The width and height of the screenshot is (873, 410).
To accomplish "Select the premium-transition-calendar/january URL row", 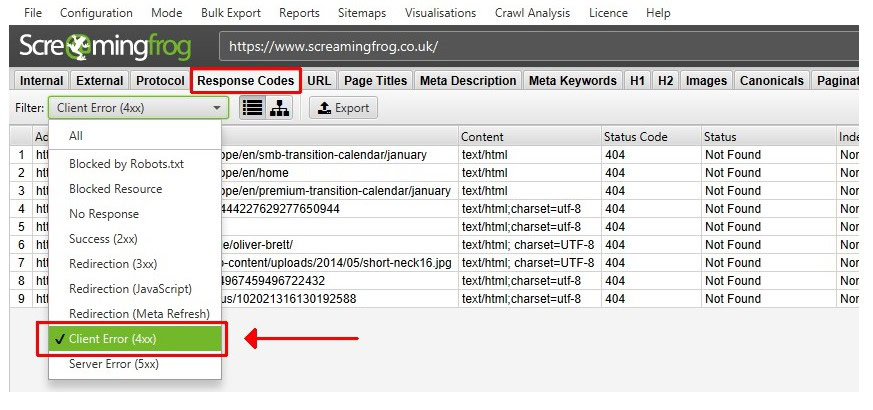I will tap(434, 191).
